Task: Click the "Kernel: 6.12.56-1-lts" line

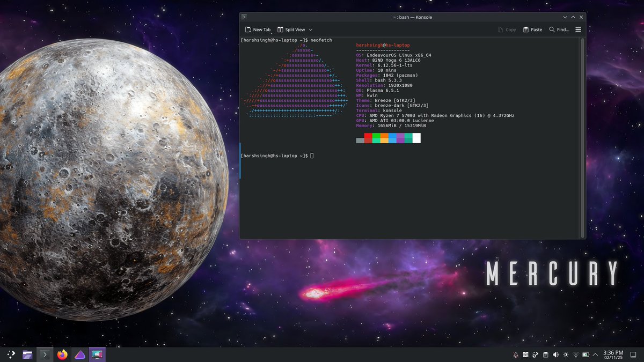Action: tap(384, 65)
